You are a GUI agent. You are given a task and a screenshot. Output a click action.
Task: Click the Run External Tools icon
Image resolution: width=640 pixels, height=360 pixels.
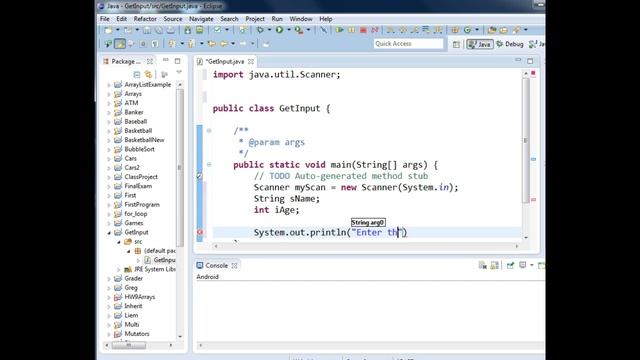click(299, 30)
